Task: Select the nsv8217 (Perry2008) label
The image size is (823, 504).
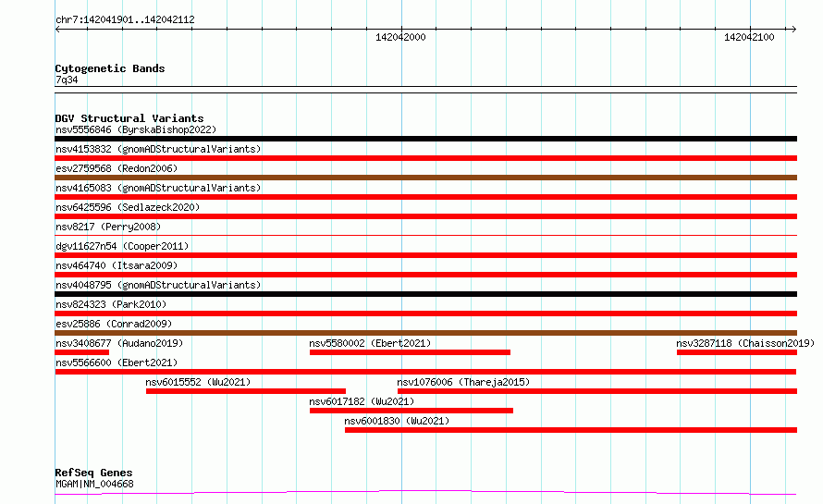Action: click(x=108, y=227)
